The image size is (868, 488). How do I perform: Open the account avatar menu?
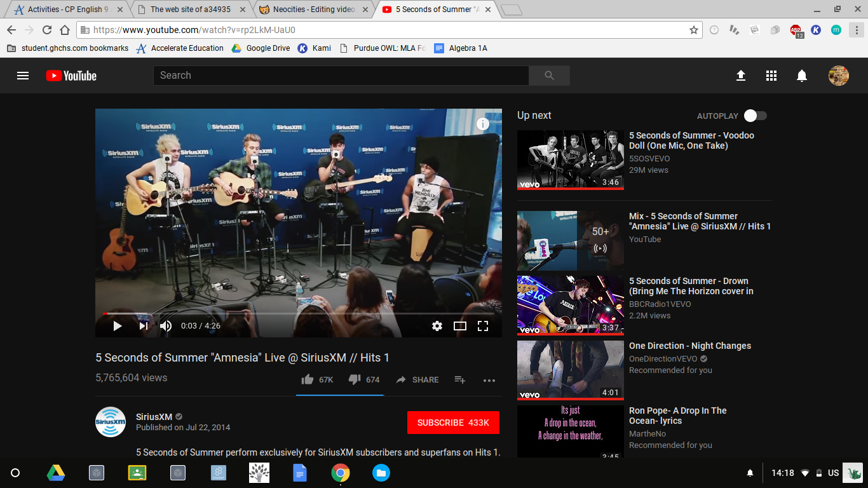click(839, 76)
